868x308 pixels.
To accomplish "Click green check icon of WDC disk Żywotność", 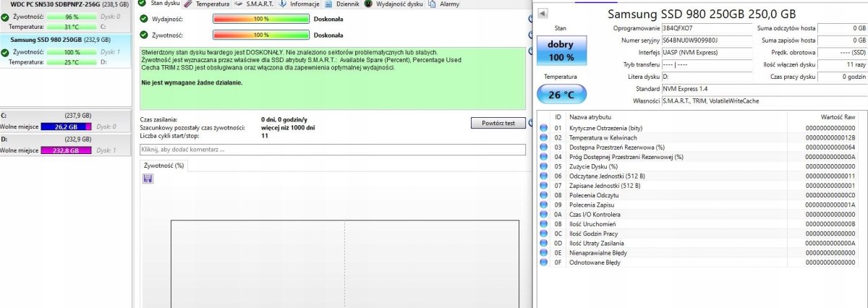I will [6, 16].
